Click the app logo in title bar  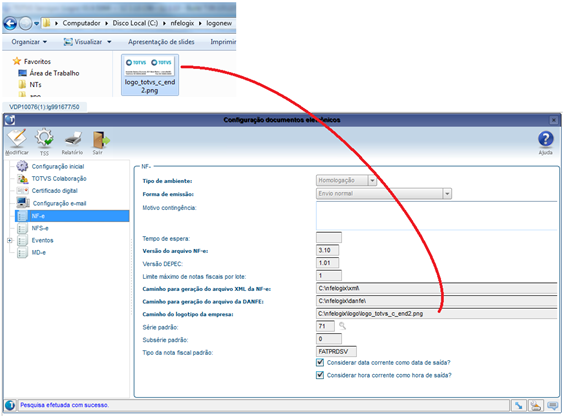pyautogui.click(x=10, y=120)
